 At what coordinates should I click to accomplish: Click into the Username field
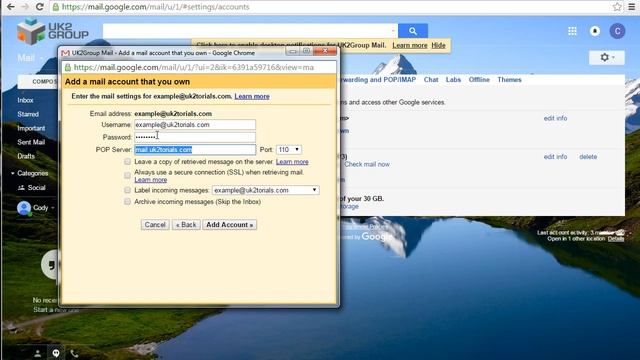(195, 124)
